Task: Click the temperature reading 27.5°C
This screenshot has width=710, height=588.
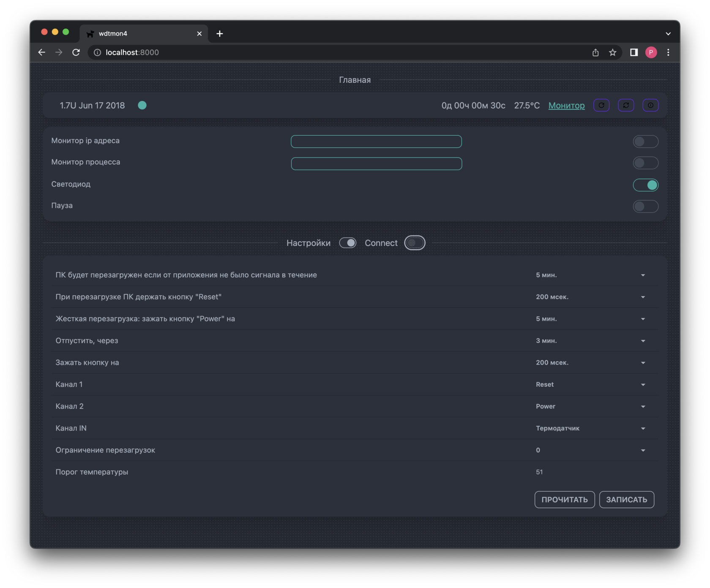Action: (527, 106)
